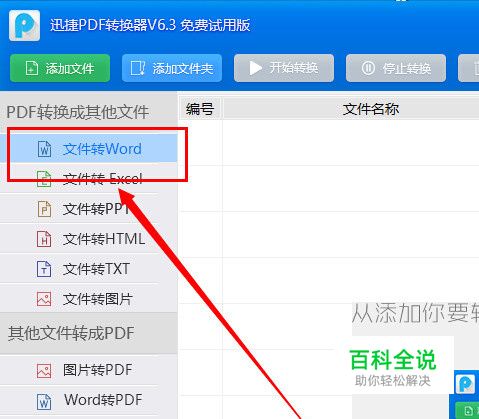
Task: Click the pause icon on 停止转换
Action: pyautogui.click(x=368, y=68)
